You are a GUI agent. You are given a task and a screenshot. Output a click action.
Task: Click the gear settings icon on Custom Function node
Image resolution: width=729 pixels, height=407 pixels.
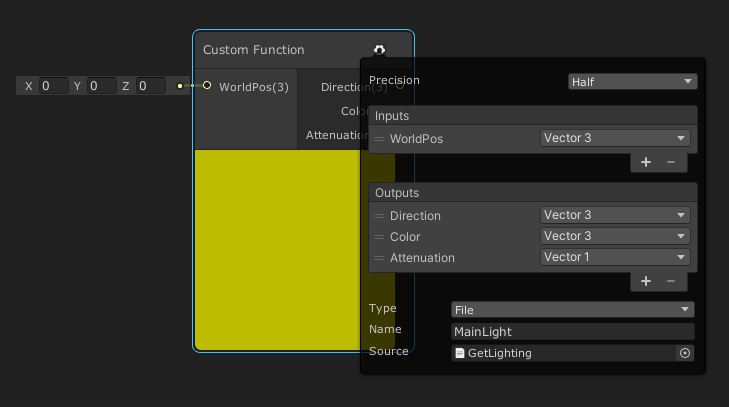click(x=379, y=50)
